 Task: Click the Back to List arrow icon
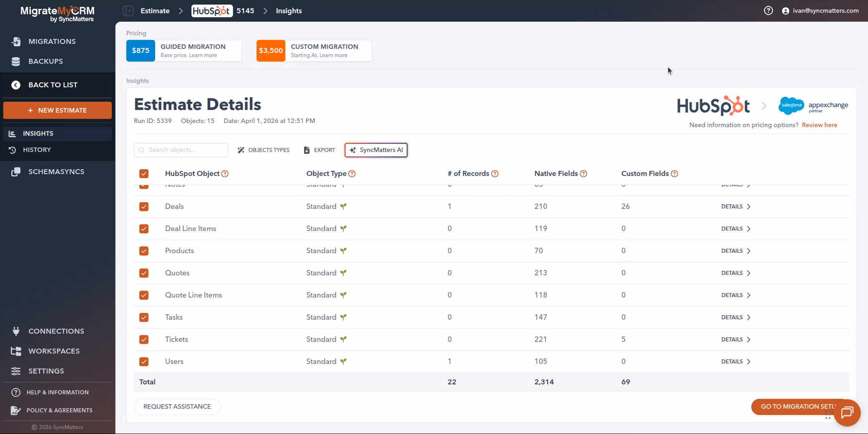(16, 85)
